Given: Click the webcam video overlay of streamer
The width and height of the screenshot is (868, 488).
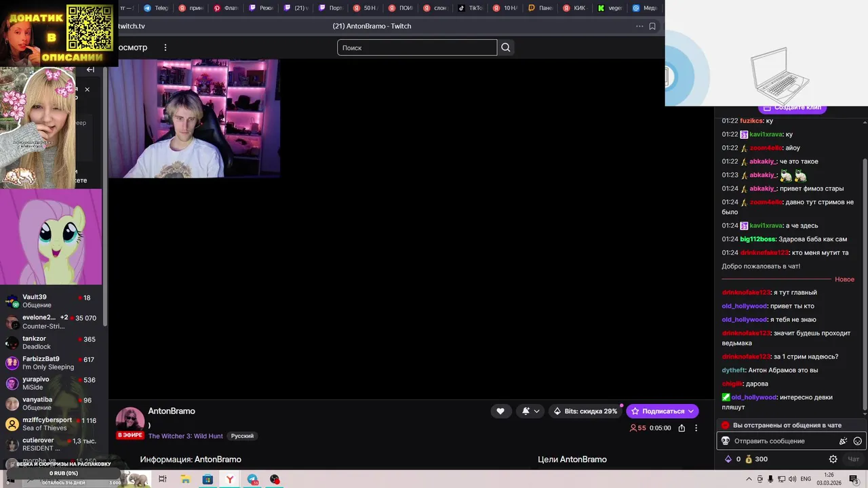Looking at the screenshot, I should (194, 119).
